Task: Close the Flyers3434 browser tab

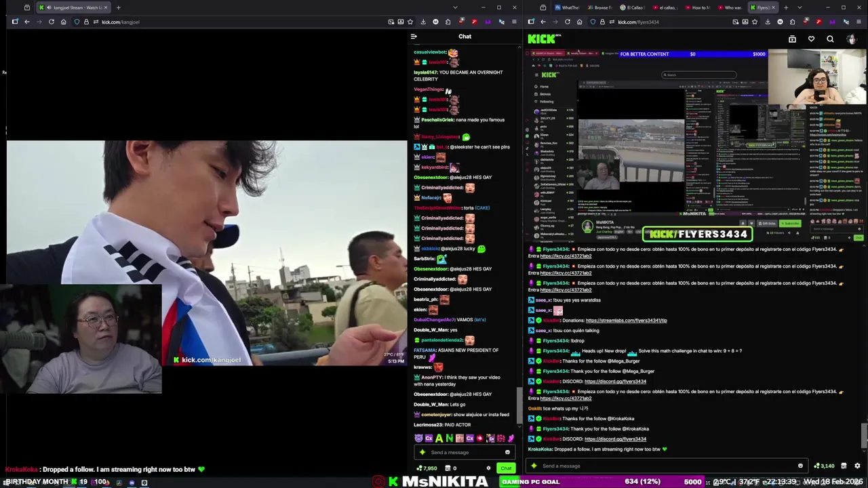Action: [x=773, y=7]
